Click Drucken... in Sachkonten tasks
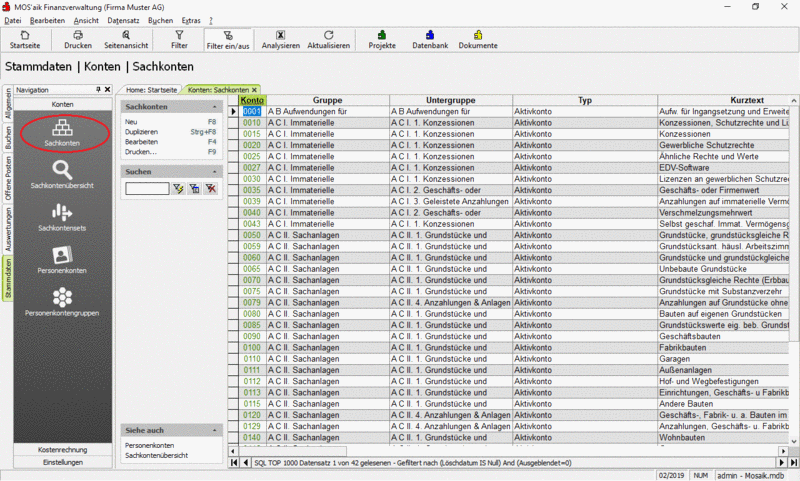 point(141,151)
